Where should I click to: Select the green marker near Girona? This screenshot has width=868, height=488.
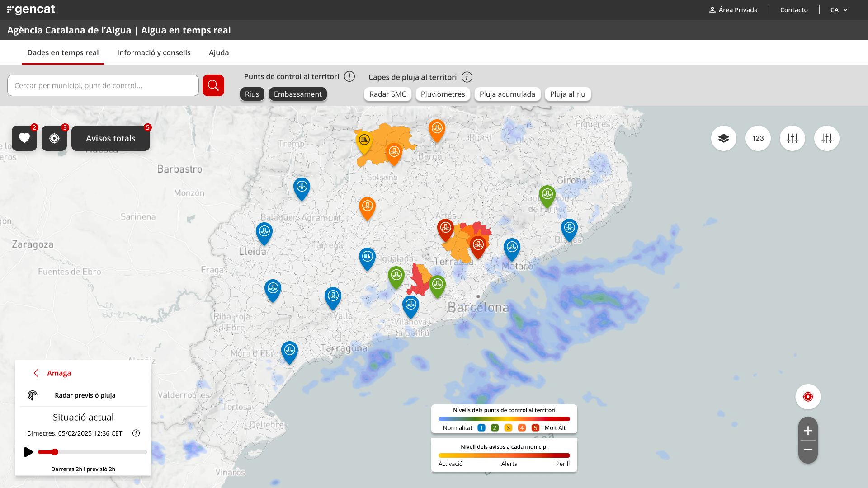pos(547,196)
